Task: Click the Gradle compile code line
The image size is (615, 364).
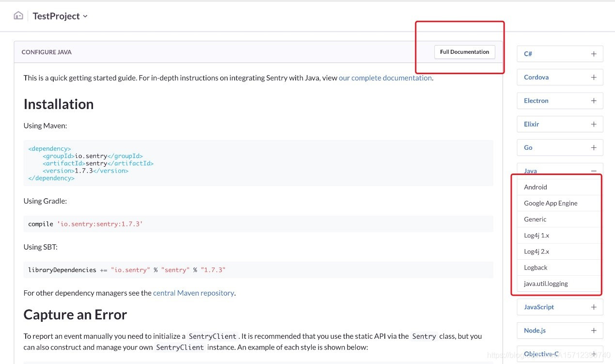Action: [x=258, y=224]
